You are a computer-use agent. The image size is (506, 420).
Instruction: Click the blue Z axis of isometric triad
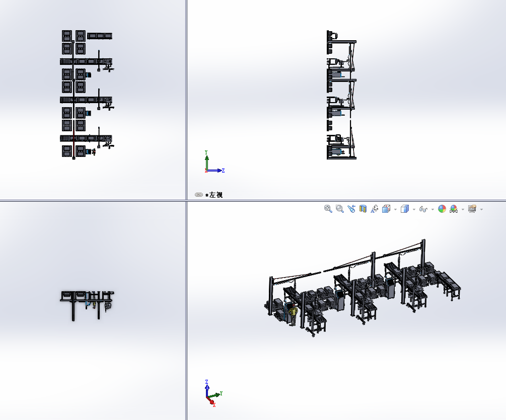pos(207,388)
